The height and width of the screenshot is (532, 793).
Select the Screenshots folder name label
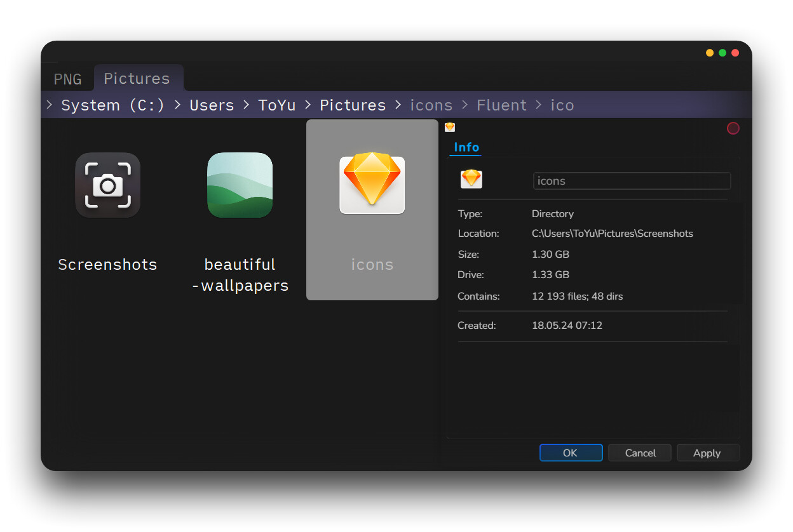point(107,264)
